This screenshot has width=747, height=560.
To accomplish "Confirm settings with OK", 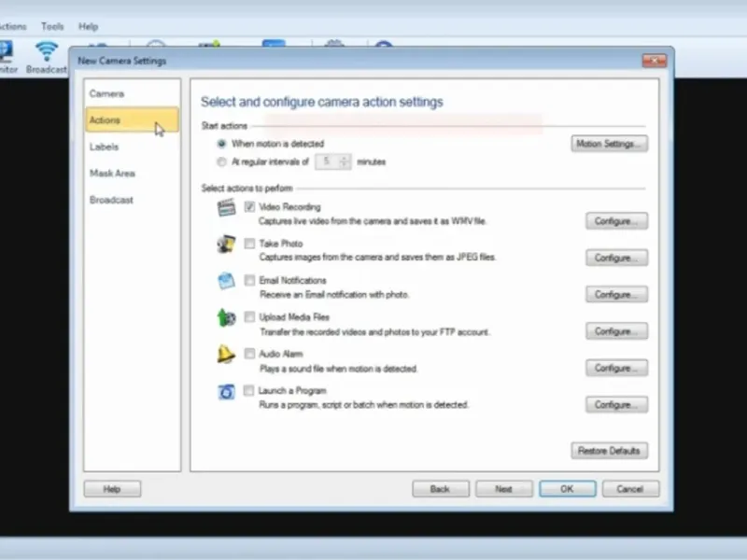I will click(568, 488).
